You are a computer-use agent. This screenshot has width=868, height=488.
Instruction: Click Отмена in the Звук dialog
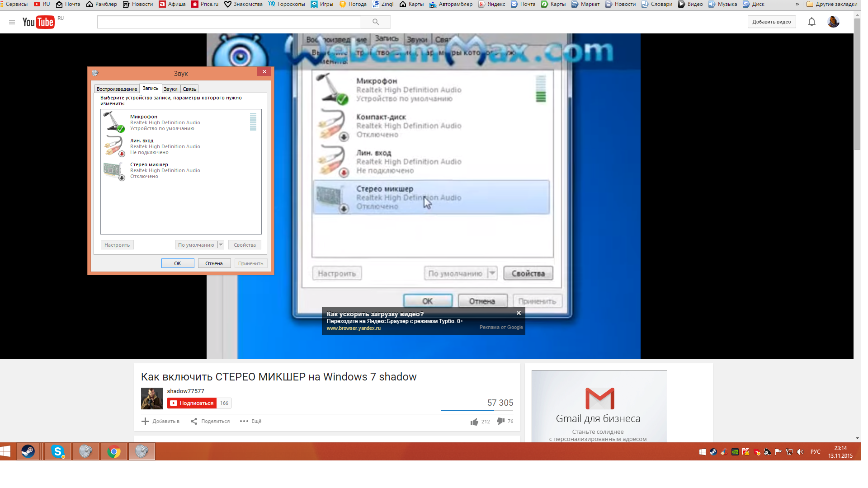click(214, 263)
